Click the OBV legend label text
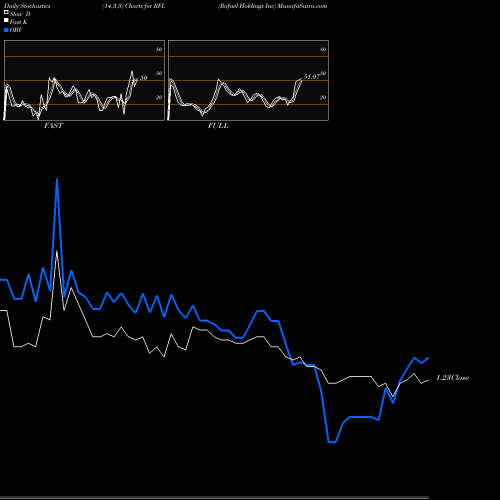The height and width of the screenshot is (500, 500). [16, 30]
